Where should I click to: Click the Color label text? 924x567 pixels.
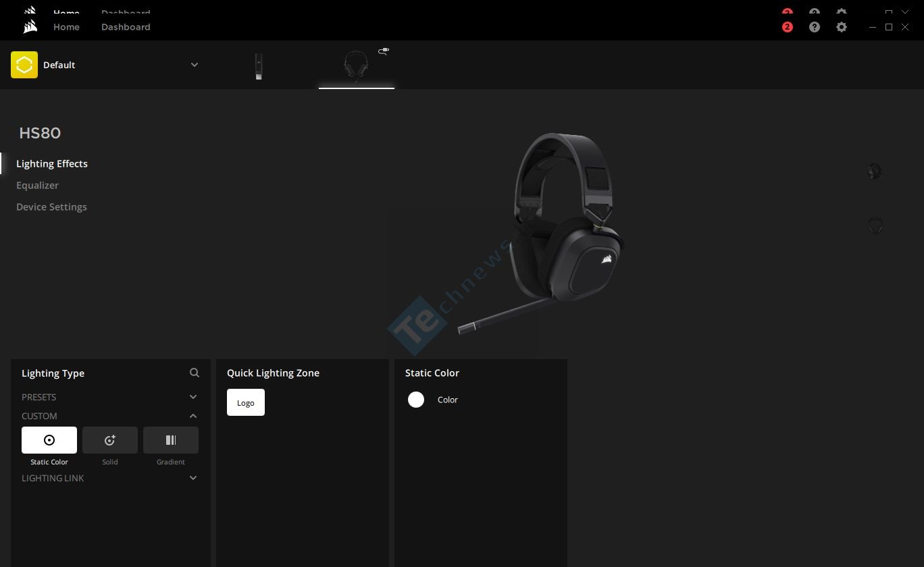point(448,400)
